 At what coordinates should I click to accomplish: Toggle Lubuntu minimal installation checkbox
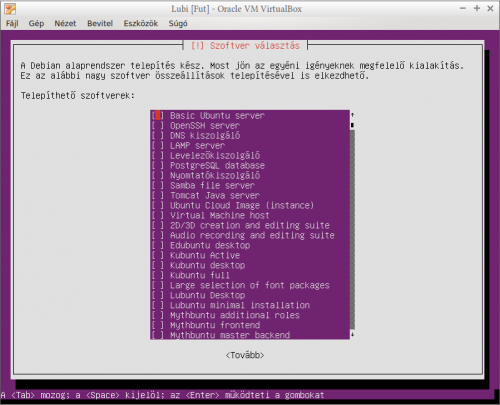click(158, 306)
